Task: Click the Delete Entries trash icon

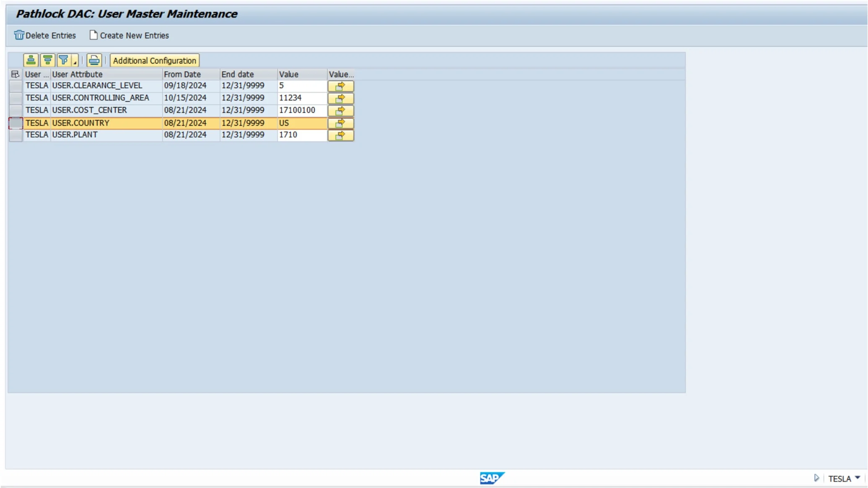Action: [19, 35]
